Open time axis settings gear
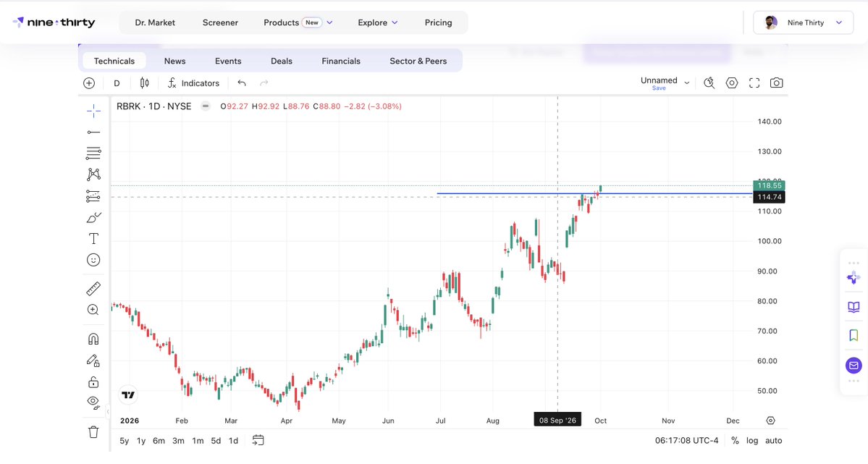Image resolution: width=868 pixels, height=464 pixels. pos(770,421)
